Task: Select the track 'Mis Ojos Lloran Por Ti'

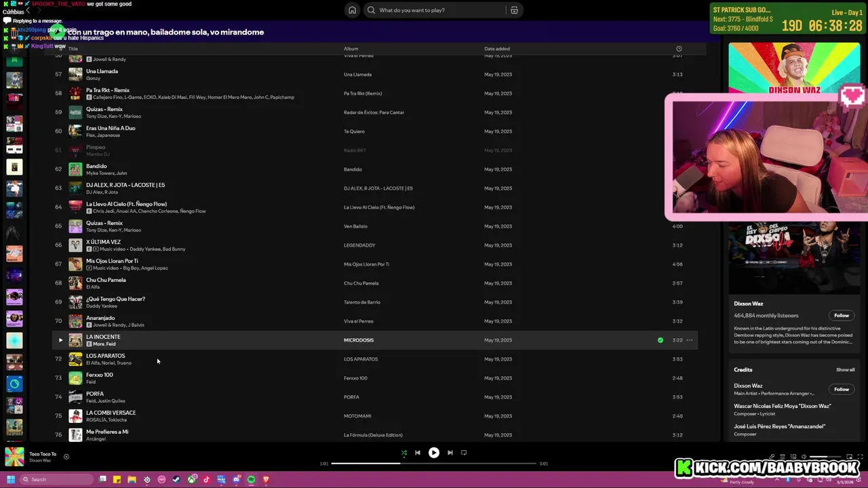Action: 112,261
